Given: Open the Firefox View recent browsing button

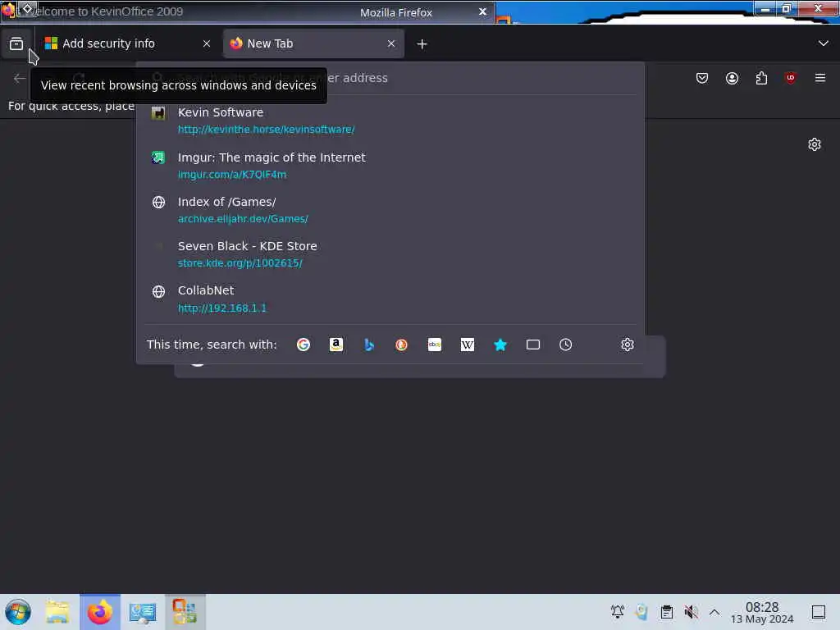Looking at the screenshot, I should (x=16, y=44).
